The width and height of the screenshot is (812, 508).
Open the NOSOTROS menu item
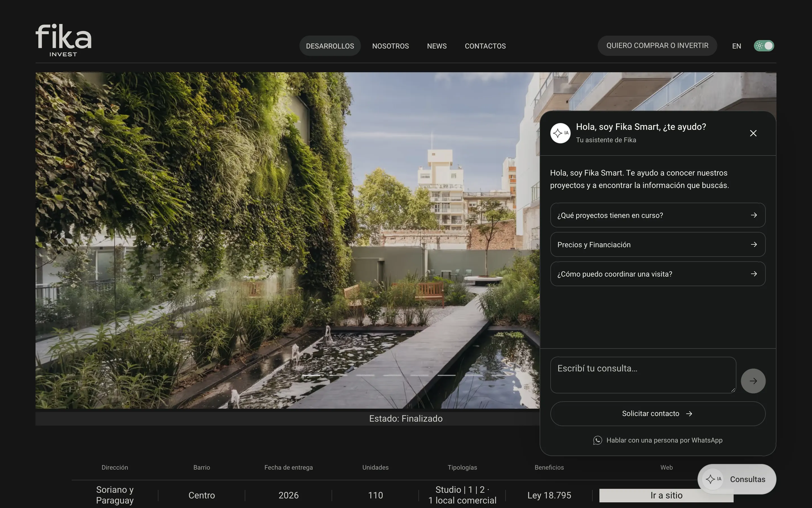click(x=390, y=46)
